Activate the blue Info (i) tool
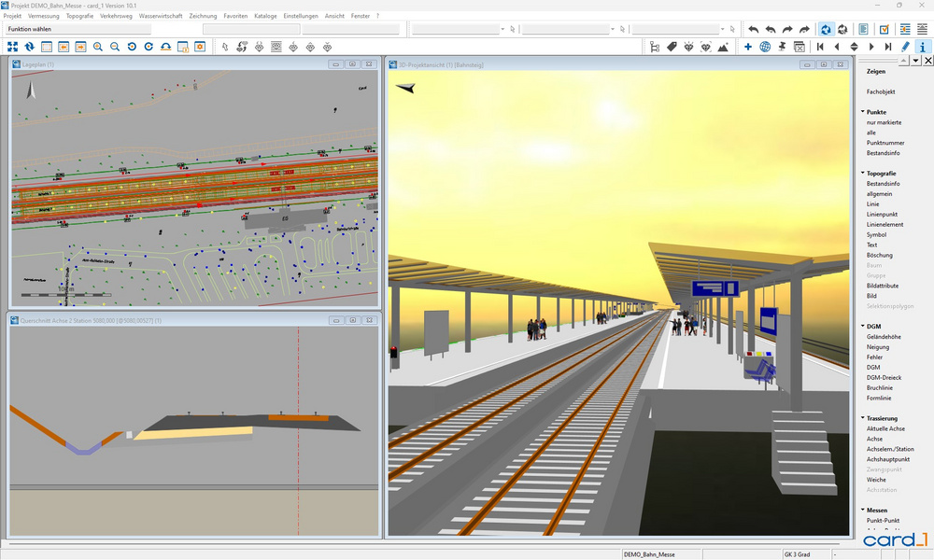Screen dimensions: 934x560 tap(922, 46)
